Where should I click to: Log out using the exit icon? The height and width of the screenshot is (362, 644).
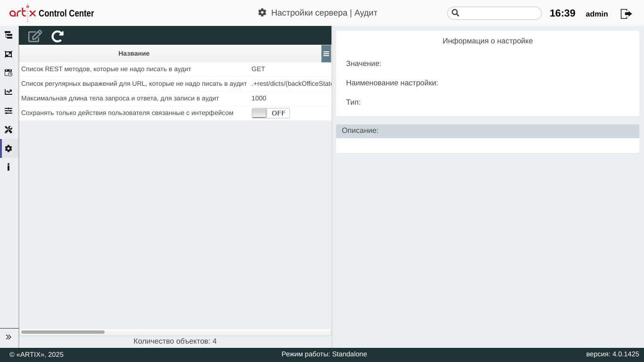tap(626, 14)
